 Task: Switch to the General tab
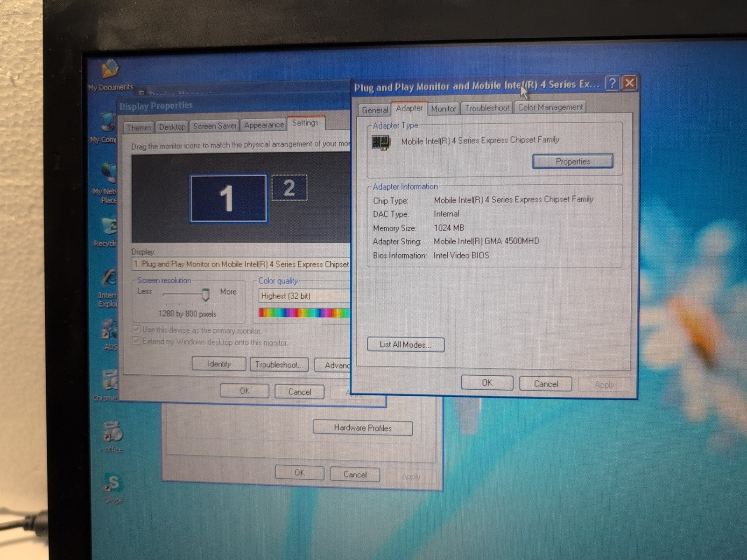(x=374, y=110)
